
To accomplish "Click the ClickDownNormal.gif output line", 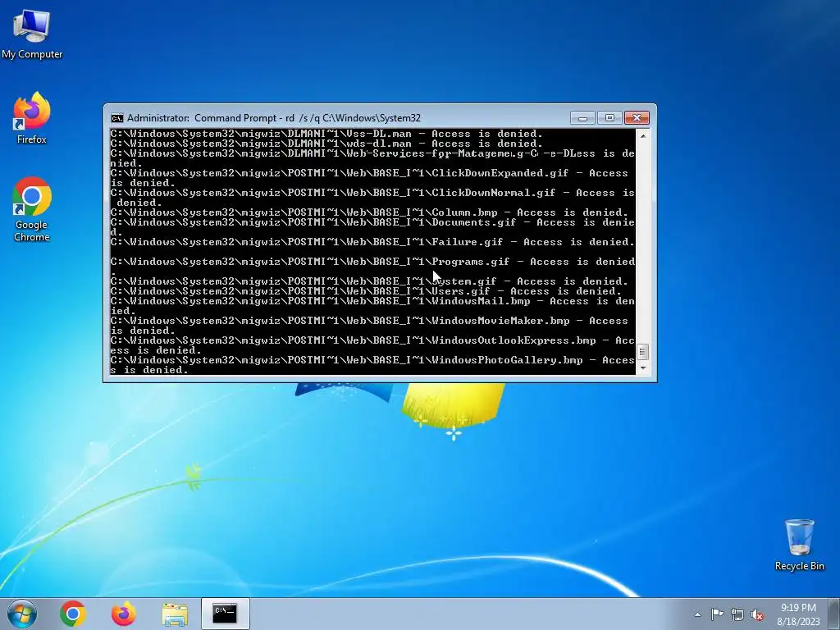I will (x=372, y=198).
